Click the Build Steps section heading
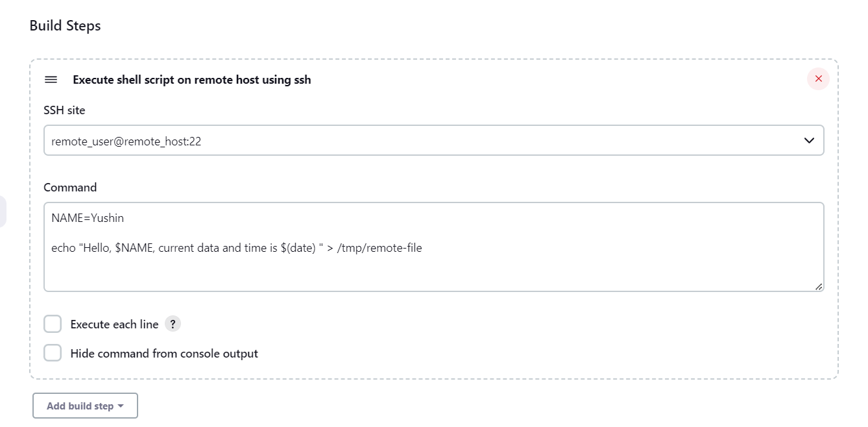The width and height of the screenshot is (868, 427). pos(66,26)
